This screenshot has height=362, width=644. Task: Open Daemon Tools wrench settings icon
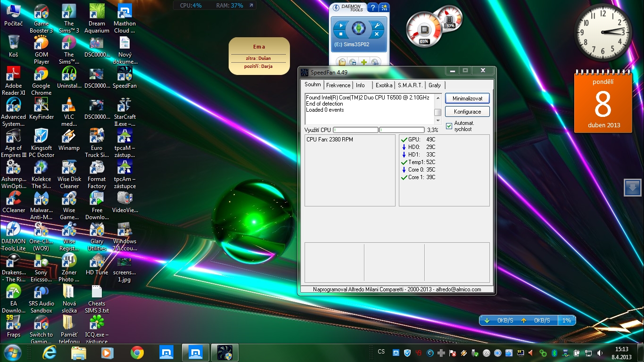(x=377, y=25)
